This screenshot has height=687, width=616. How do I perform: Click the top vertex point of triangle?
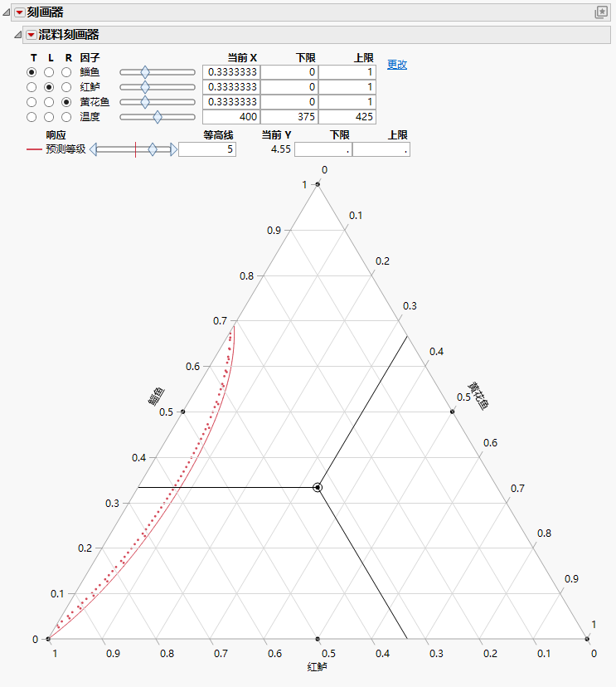coord(318,184)
